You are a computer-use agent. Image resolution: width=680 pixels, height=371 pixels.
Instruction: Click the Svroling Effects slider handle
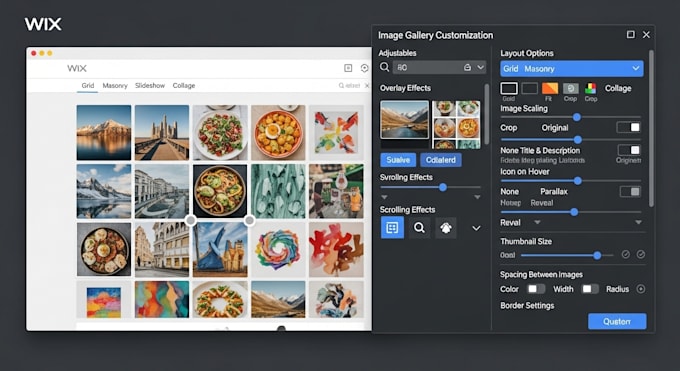click(443, 187)
